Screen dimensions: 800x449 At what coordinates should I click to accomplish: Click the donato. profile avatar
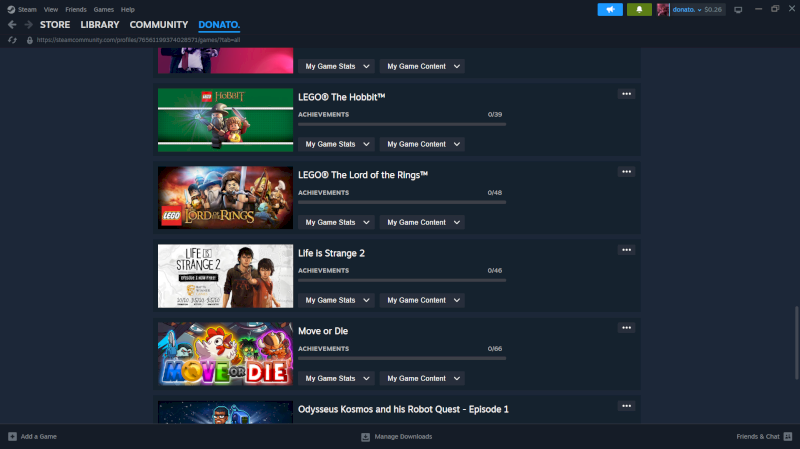[x=663, y=9]
